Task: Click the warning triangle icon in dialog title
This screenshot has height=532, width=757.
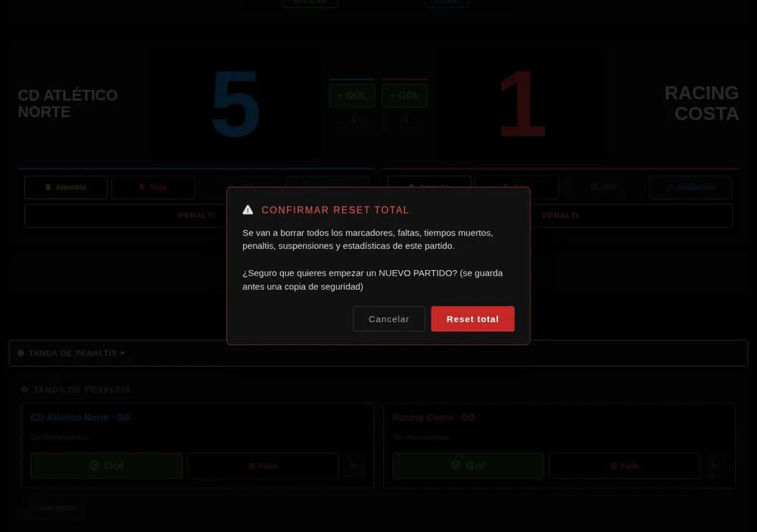Action: click(x=248, y=210)
